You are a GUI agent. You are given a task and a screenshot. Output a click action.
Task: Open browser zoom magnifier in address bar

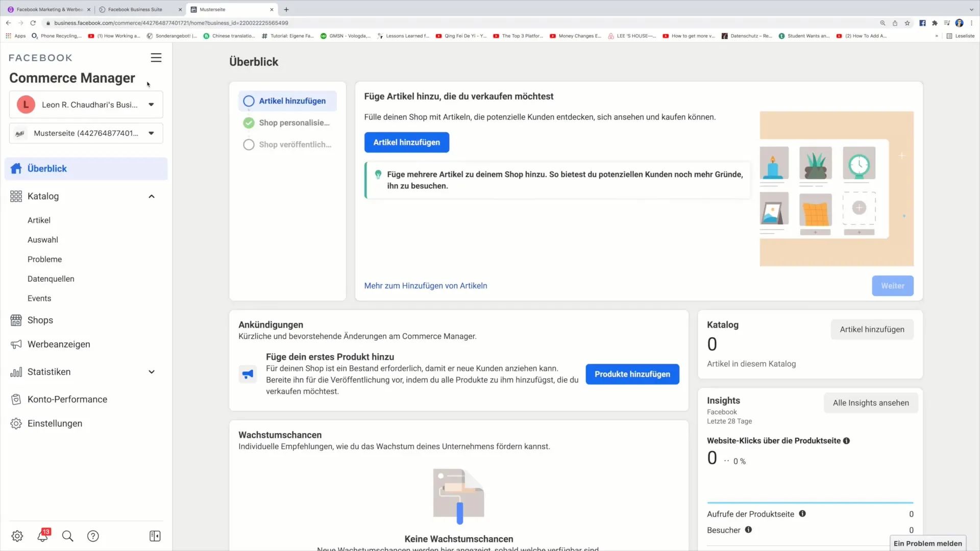coord(883,23)
